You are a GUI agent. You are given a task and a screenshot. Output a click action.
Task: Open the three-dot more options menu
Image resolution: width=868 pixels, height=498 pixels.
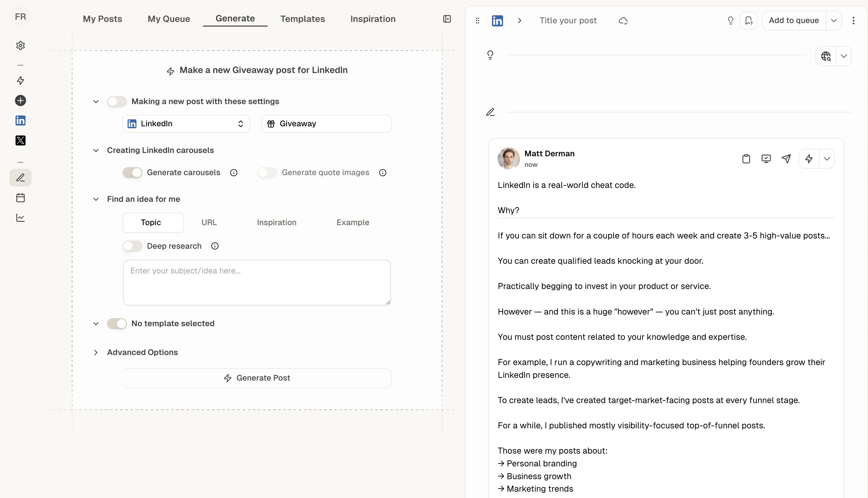(853, 21)
